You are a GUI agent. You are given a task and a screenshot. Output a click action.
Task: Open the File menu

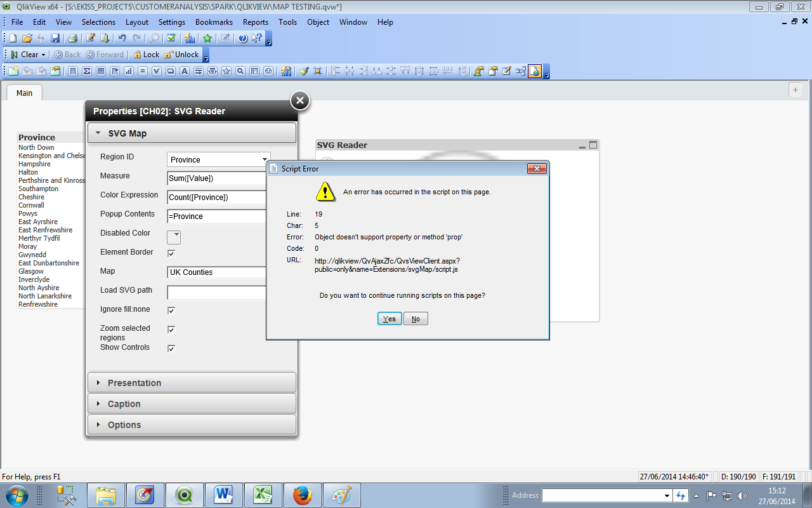[17, 22]
